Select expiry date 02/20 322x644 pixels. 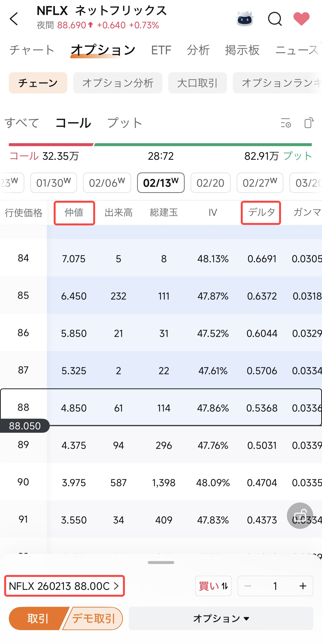coord(211,183)
